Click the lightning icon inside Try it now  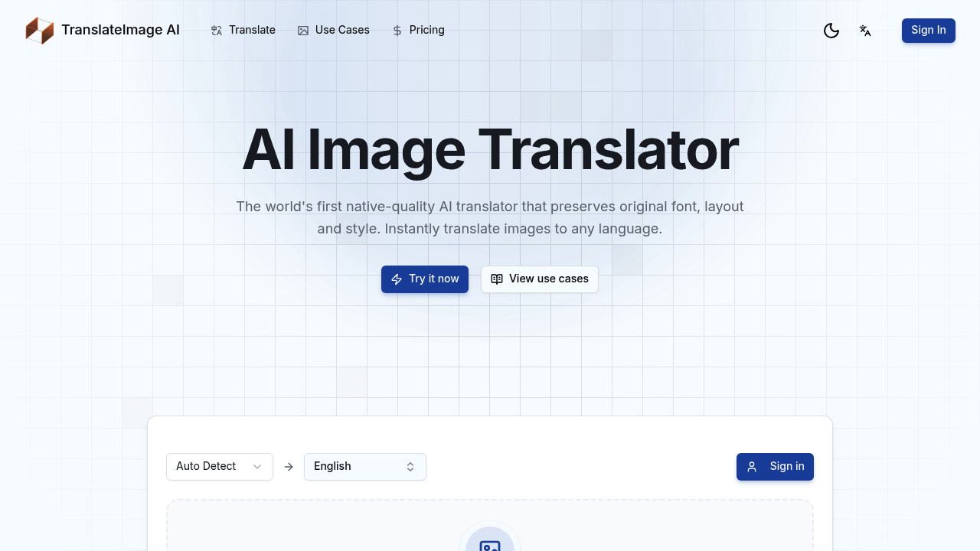397,279
